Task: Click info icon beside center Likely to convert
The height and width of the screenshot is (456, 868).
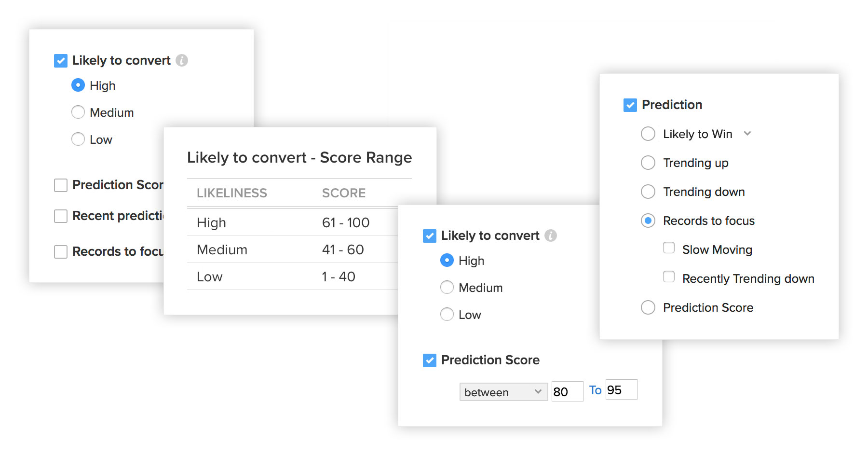Action: click(x=551, y=235)
